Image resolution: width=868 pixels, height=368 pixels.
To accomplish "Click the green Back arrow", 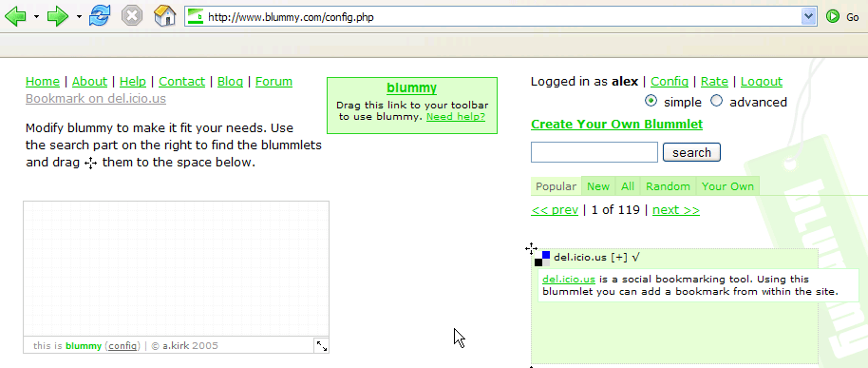I will 15,16.
